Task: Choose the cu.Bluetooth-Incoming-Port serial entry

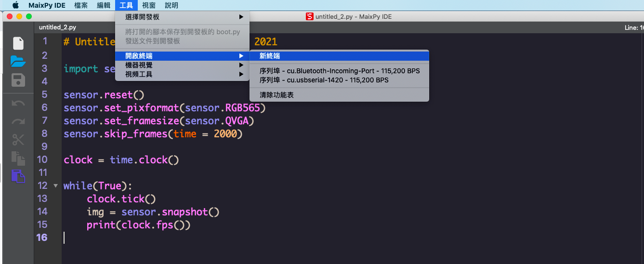Action: 339,71
